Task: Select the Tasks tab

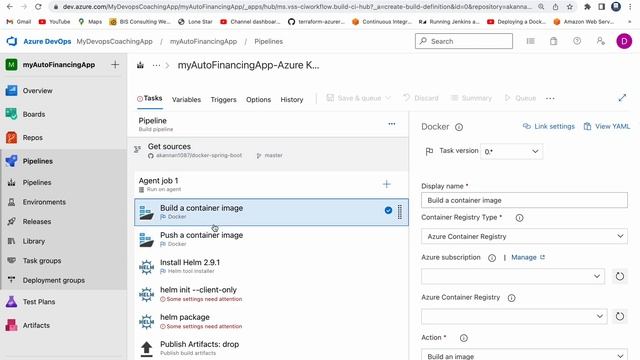Action: click(150, 98)
